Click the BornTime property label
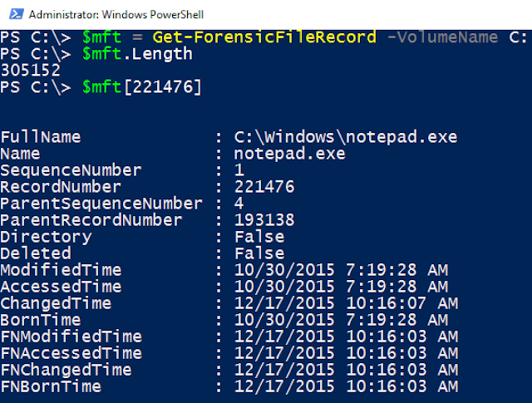The image size is (532, 403). (40, 320)
